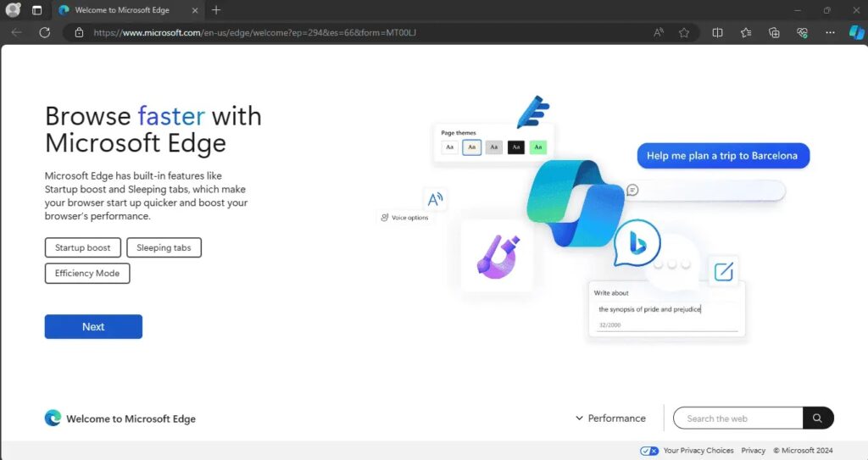Open split screen icon
The width and height of the screenshot is (868, 460).
(717, 33)
